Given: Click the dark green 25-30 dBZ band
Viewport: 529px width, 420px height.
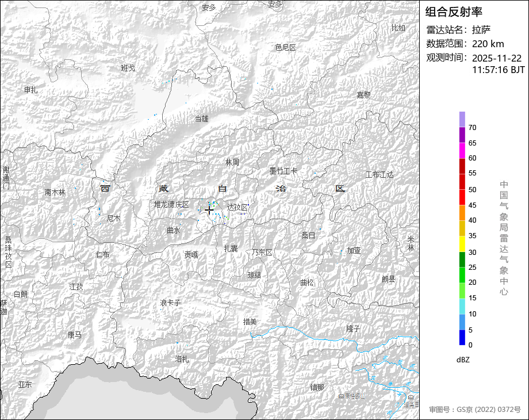Looking at the screenshot, I should click(462, 259).
